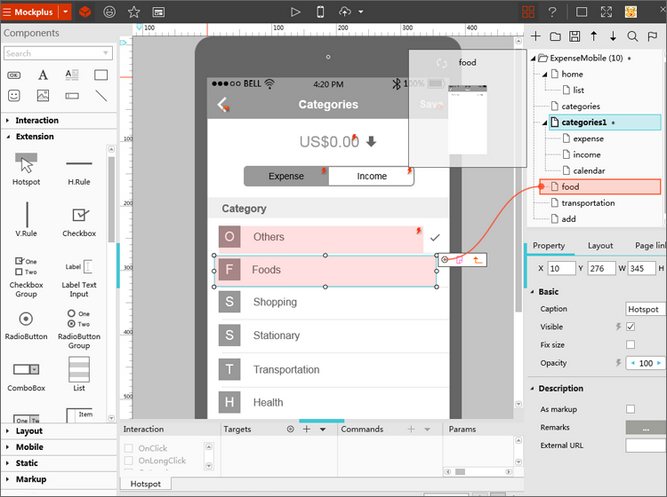This screenshot has height=497, width=667.
Task: Click the mobile device preview icon
Action: (x=320, y=12)
